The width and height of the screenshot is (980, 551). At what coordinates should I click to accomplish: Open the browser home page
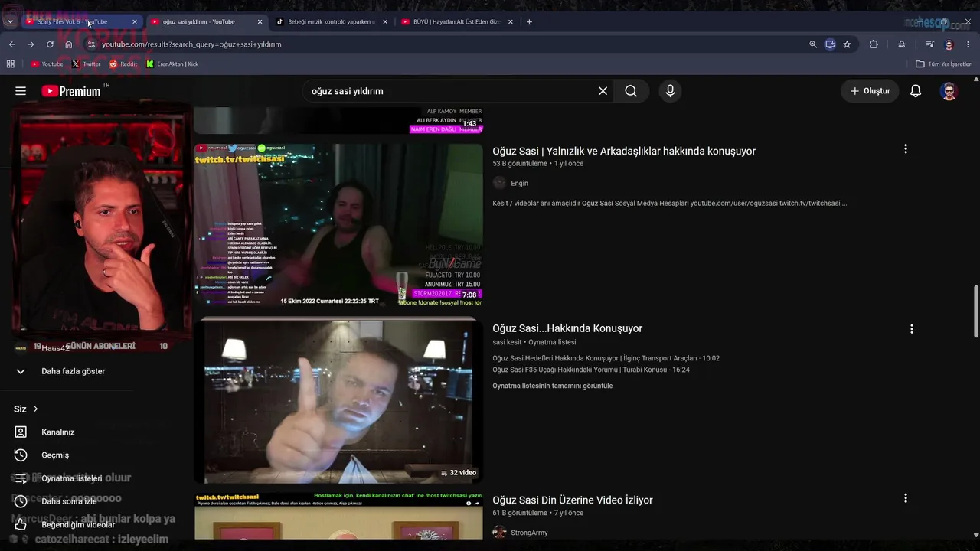coord(69,44)
